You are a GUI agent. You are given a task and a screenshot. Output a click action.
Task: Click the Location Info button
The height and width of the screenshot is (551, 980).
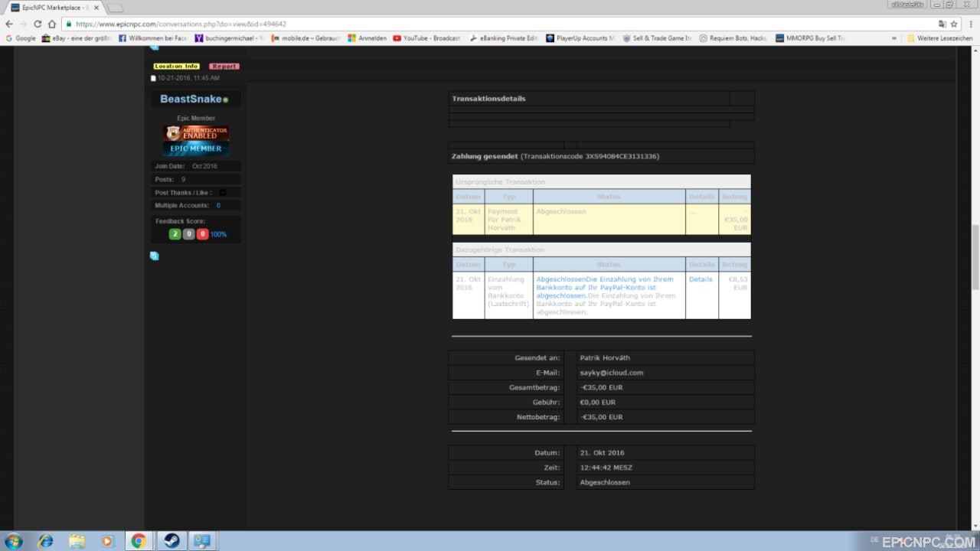pyautogui.click(x=176, y=67)
